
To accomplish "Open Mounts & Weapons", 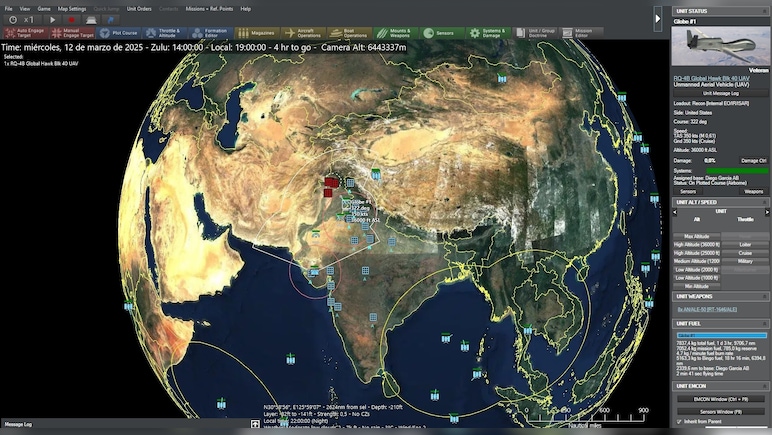I will pos(395,33).
